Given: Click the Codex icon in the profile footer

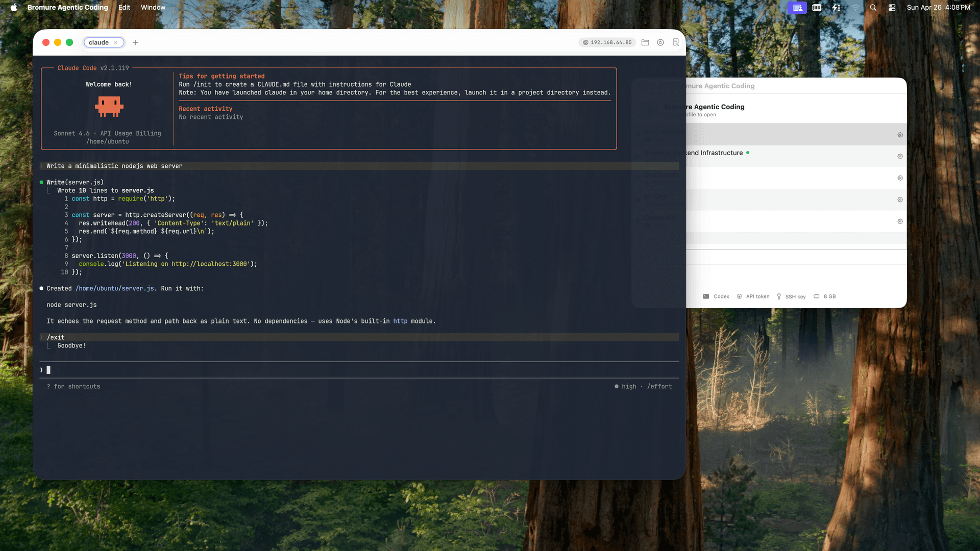Looking at the screenshot, I should click(706, 296).
